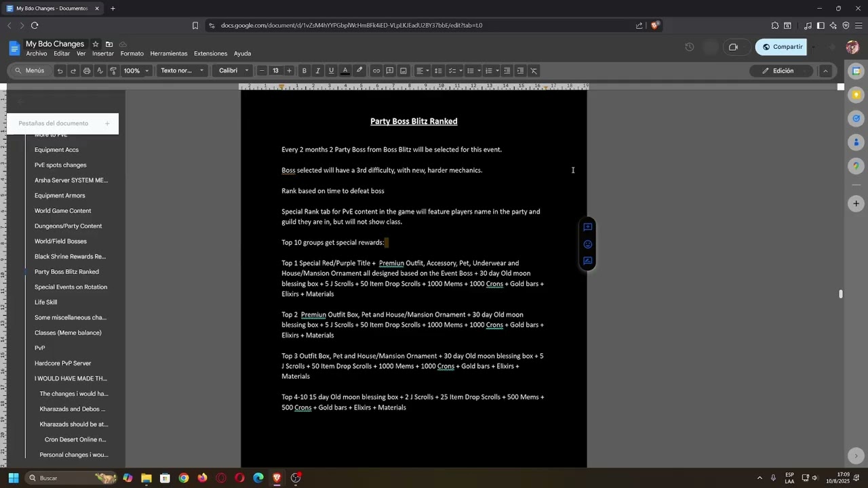Add a comment from the toolbar
Viewport: 868px width, 488px height.
point(390,70)
